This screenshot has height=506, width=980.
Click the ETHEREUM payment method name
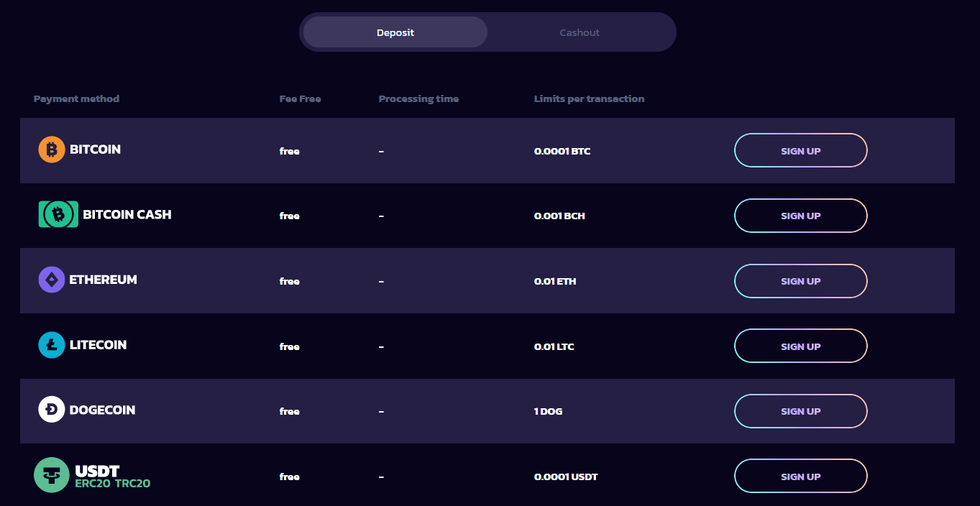[103, 280]
